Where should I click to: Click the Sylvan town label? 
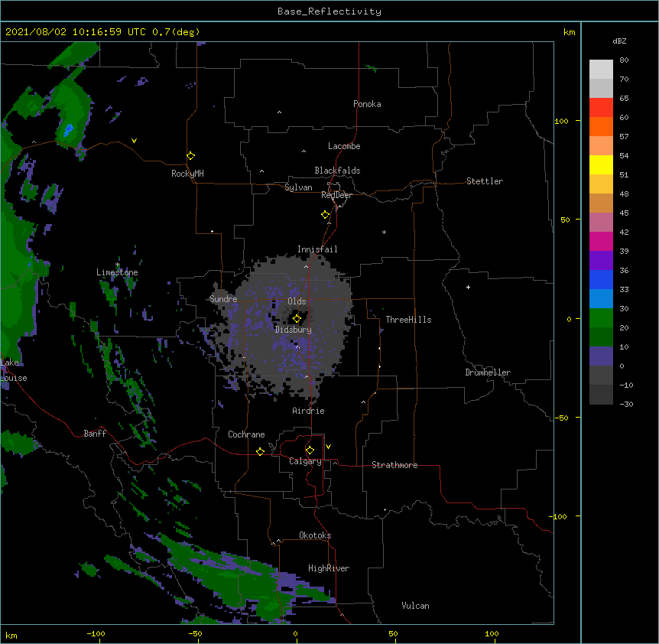(298, 187)
